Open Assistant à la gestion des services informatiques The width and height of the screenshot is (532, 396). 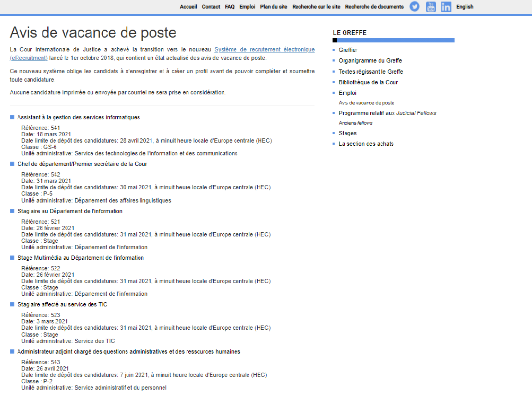(x=79, y=117)
